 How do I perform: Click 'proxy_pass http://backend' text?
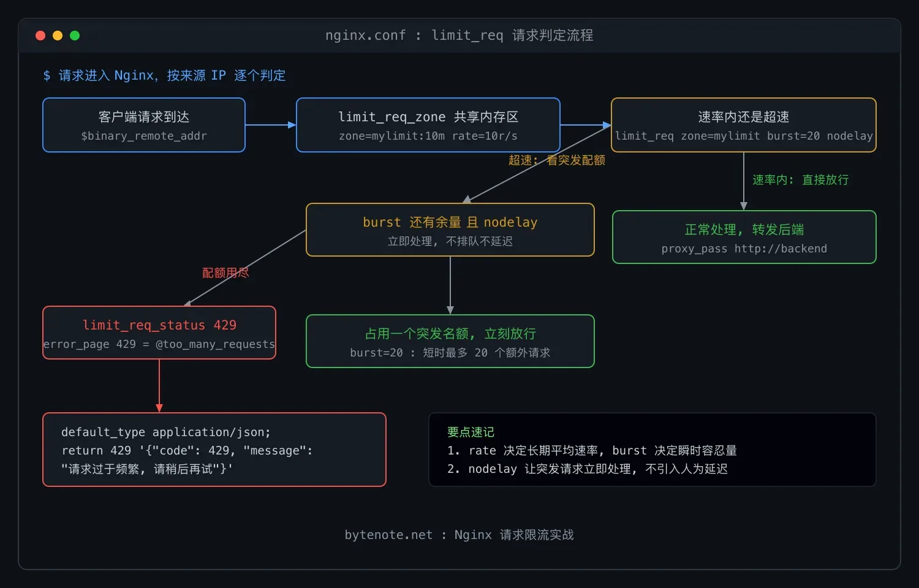coord(744,249)
